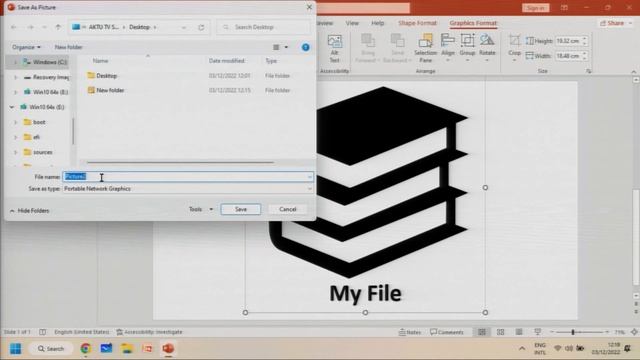Viewport: 640px width, 360px height.
Task: Open the Selection Pane
Action: (425, 48)
